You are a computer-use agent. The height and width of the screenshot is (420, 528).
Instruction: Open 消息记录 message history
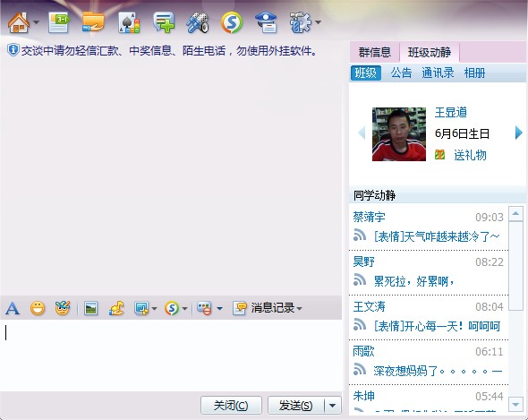(263, 308)
